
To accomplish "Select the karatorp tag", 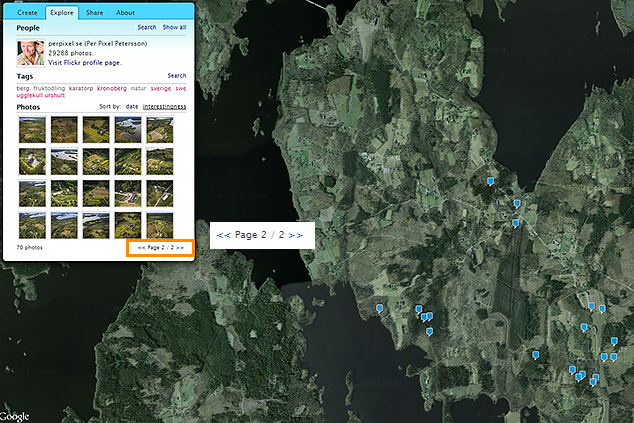I will pyautogui.click(x=81, y=88).
